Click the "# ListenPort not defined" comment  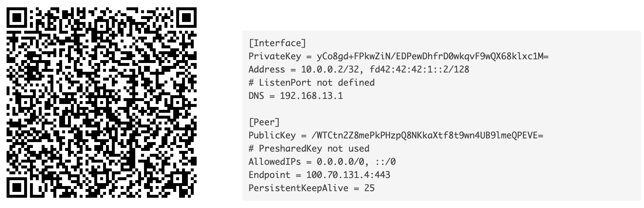coord(311,83)
